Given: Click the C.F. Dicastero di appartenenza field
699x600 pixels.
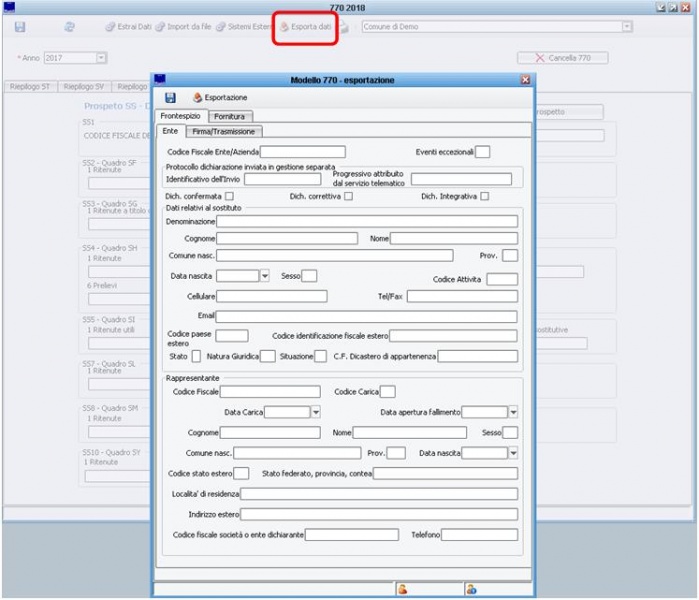Looking at the screenshot, I should [x=478, y=356].
